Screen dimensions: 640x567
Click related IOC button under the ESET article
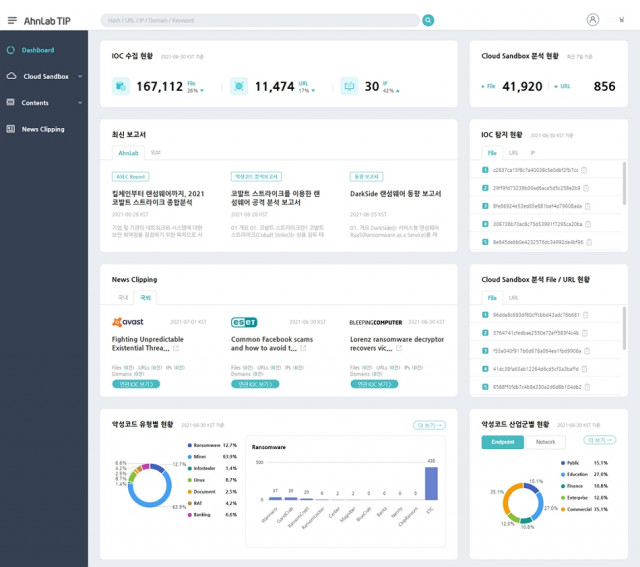255,384
